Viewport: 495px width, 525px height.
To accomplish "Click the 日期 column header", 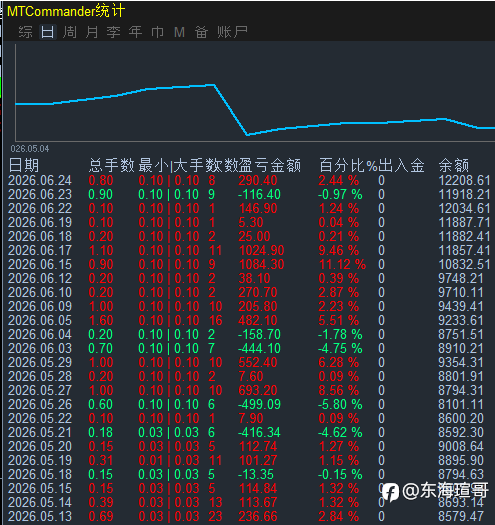I will (x=23, y=165).
